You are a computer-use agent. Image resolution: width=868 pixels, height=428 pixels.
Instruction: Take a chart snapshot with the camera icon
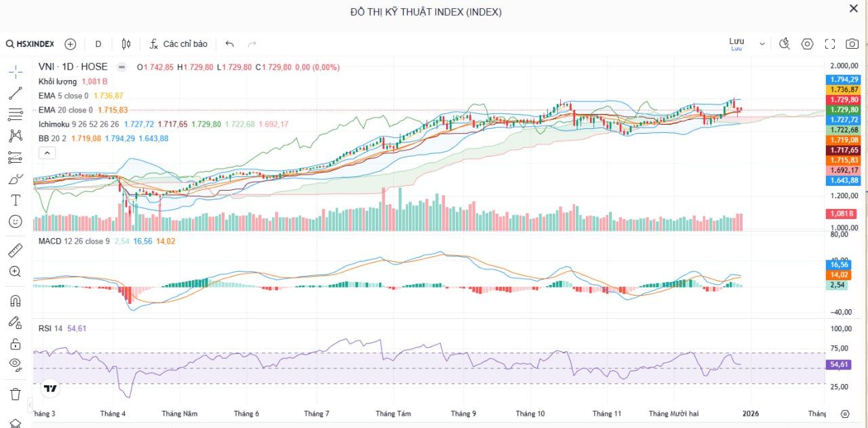click(x=852, y=43)
